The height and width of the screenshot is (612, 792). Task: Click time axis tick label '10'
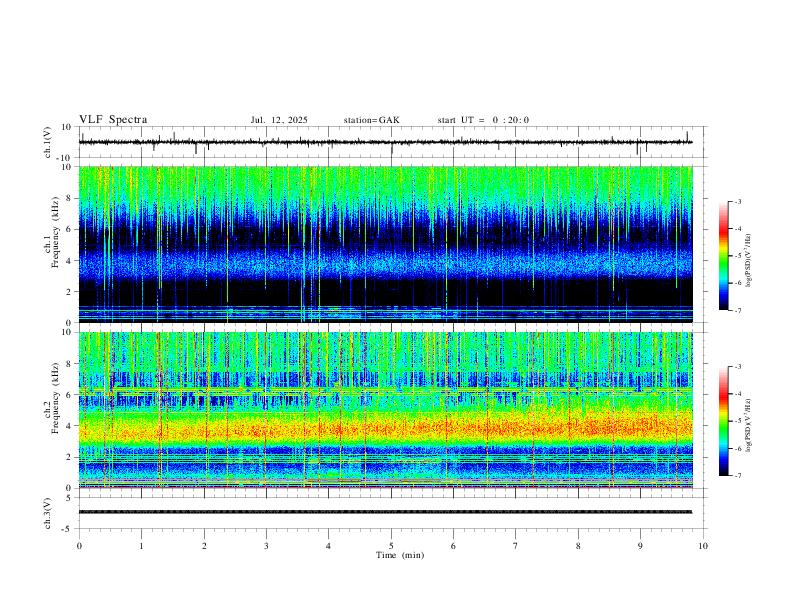tap(703, 546)
